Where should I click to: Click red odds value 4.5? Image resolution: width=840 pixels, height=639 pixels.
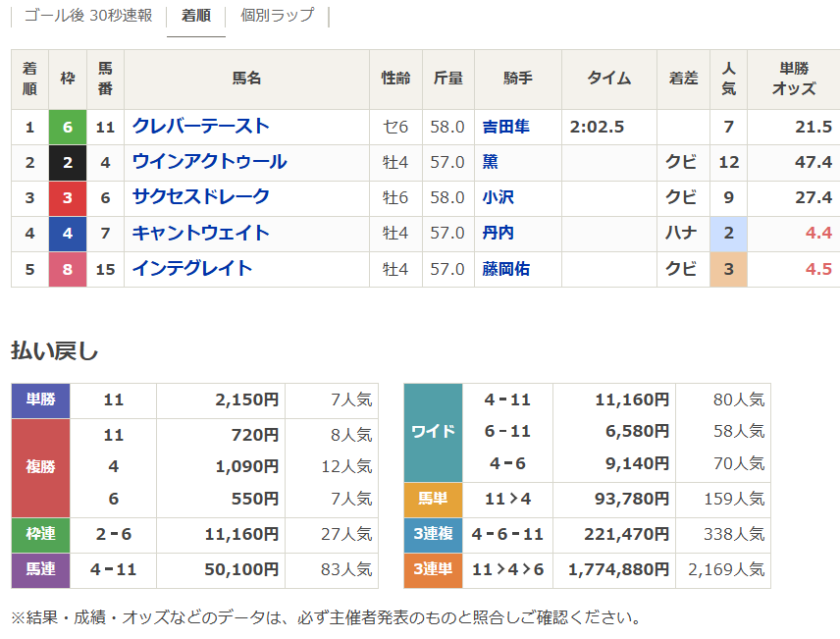(x=818, y=269)
